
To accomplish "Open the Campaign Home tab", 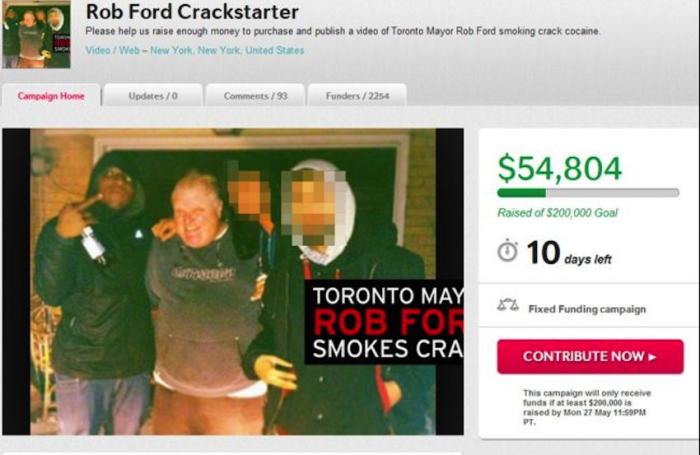I will [51, 96].
